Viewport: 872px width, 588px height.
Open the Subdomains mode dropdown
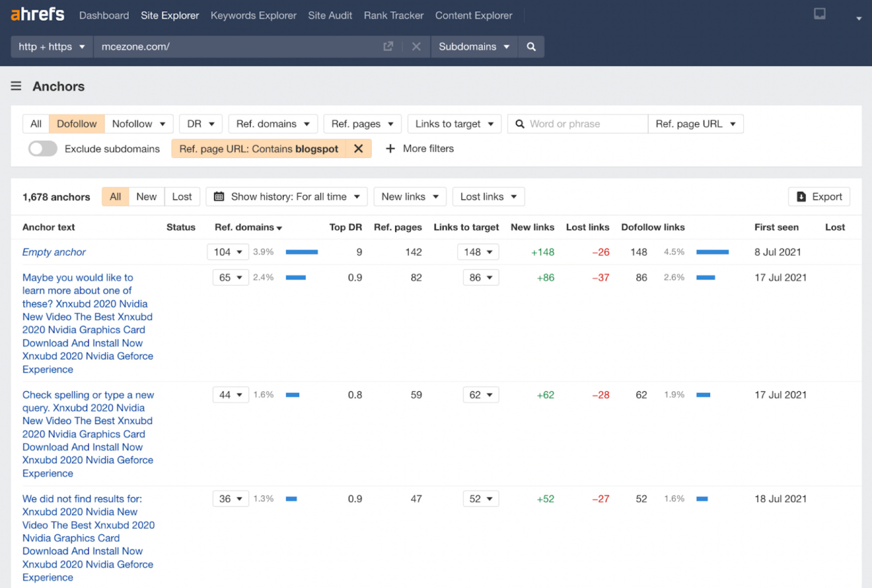pos(474,46)
